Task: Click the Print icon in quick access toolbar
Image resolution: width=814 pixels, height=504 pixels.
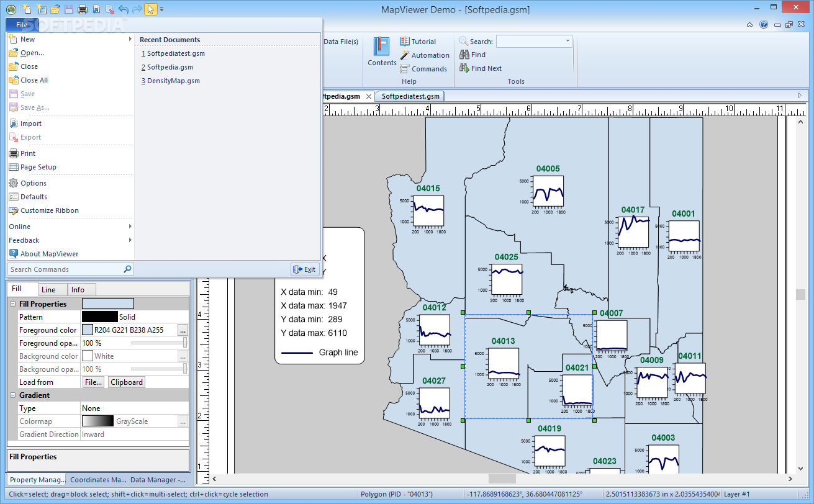Action: coord(82,9)
